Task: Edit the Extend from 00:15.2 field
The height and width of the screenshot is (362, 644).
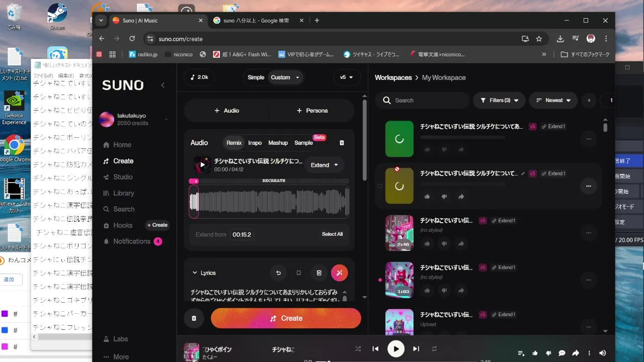Action: coord(242,235)
